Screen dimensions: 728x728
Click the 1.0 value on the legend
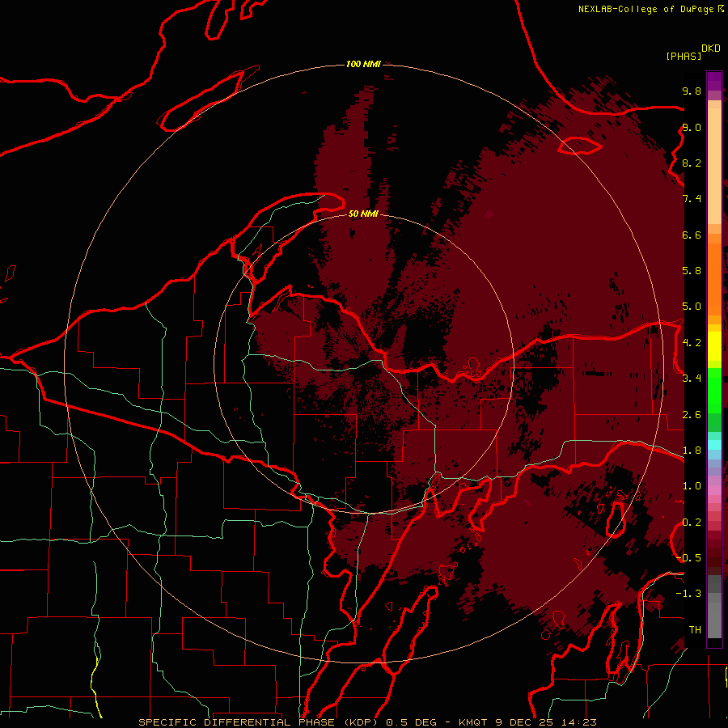point(692,486)
